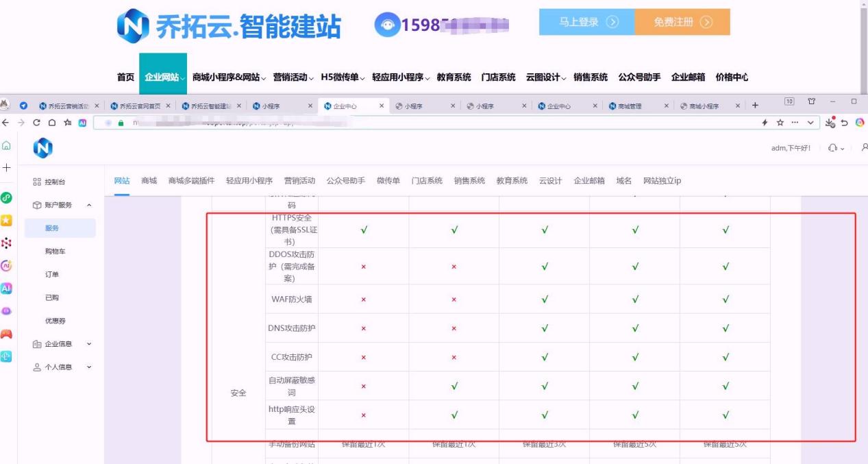
Task: Open the AI assistant icon beside address bar
Action: [82, 123]
